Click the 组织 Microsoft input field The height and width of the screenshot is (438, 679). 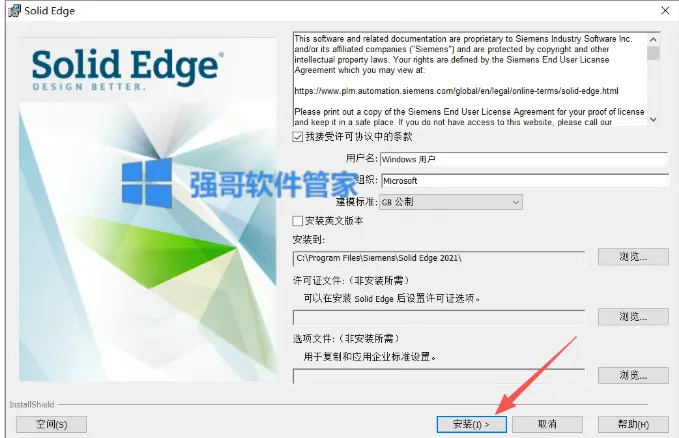(x=524, y=181)
